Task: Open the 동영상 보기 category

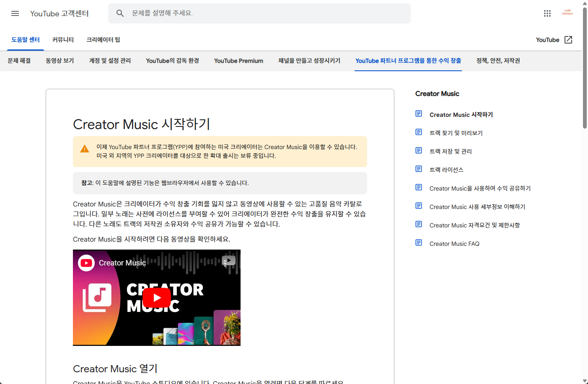Action: coord(60,61)
